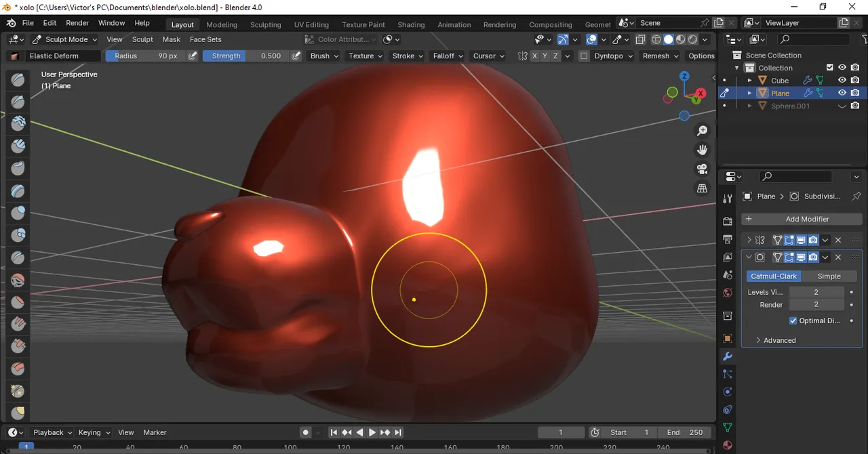Open the Object properties tab
Screen dimensions: 868x454
point(728,338)
